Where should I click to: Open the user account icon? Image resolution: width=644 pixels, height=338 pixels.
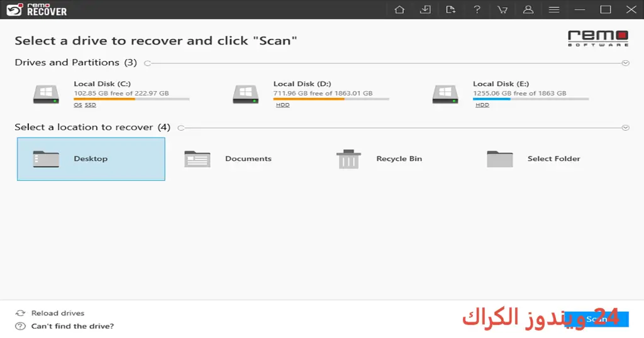pyautogui.click(x=528, y=9)
